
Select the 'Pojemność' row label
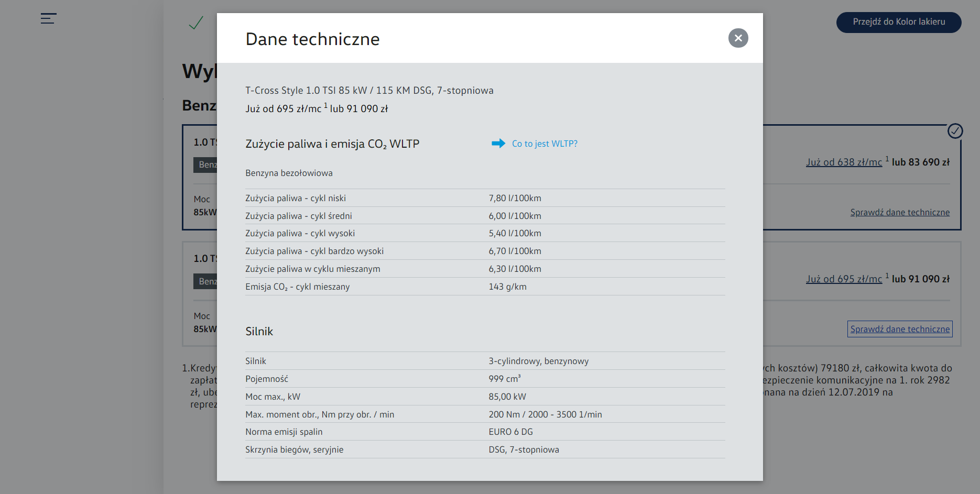click(266, 379)
